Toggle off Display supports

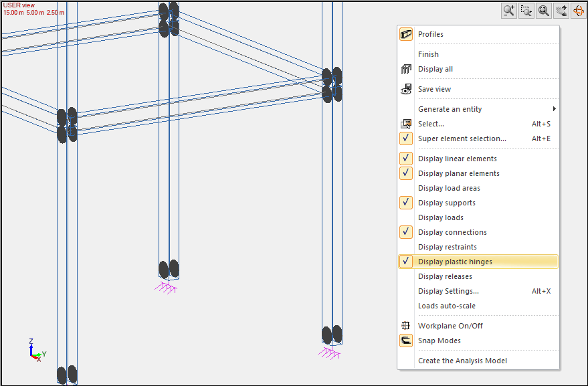[406, 203]
